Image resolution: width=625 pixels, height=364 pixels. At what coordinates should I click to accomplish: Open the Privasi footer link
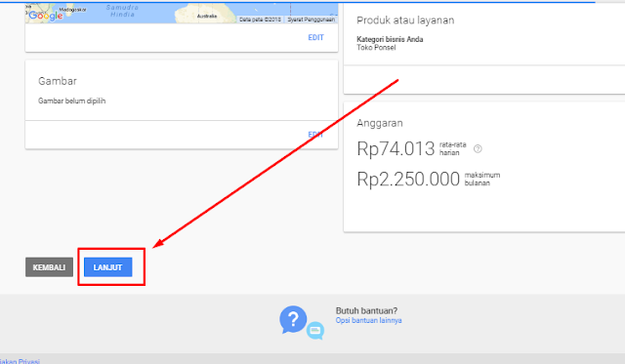point(20,361)
